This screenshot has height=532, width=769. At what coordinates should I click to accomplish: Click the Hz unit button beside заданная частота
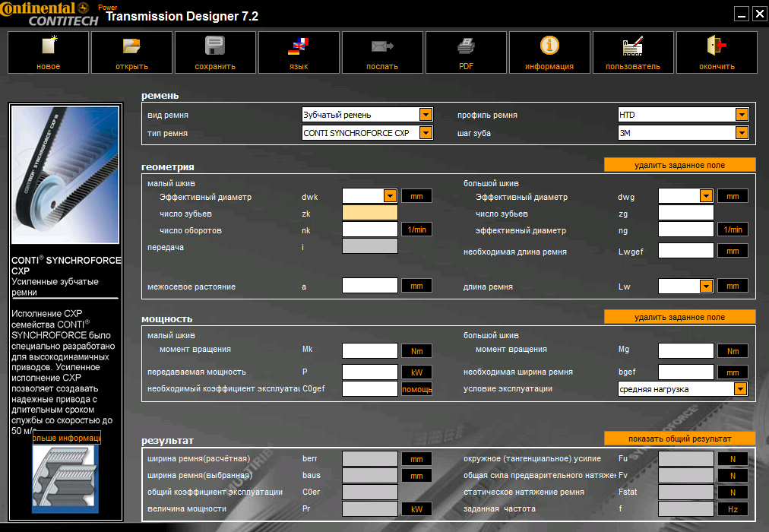pyautogui.click(x=733, y=509)
